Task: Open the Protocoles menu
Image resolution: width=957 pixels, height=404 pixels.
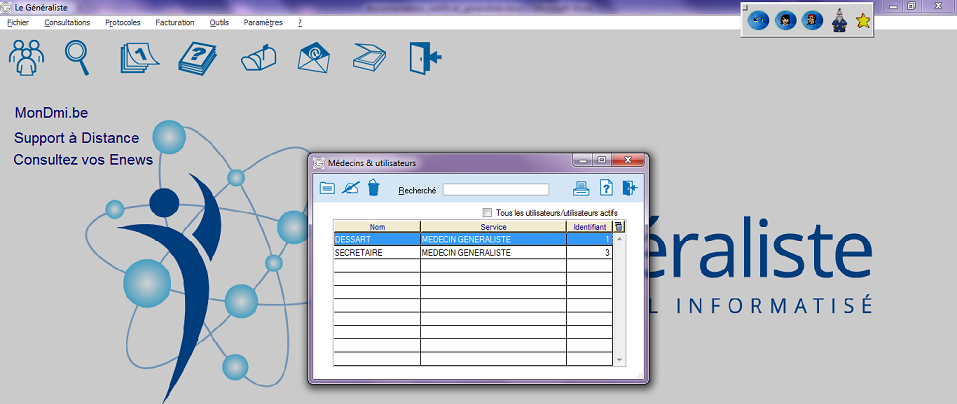Action: [123, 23]
